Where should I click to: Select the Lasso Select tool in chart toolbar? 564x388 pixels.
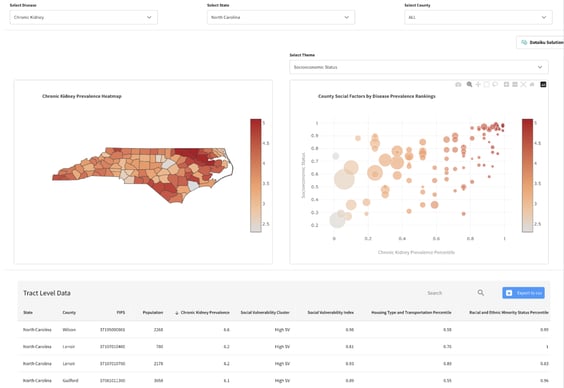tap(495, 85)
